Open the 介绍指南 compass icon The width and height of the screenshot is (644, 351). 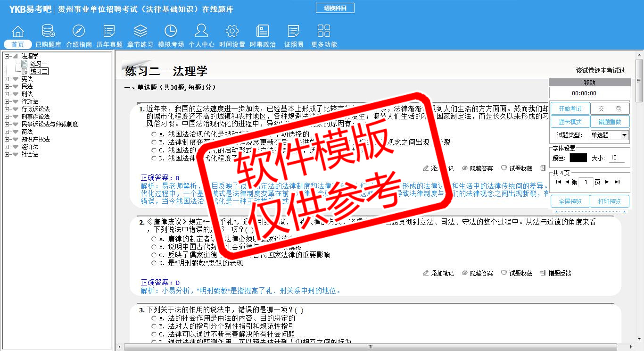click(x=79, y=32)
